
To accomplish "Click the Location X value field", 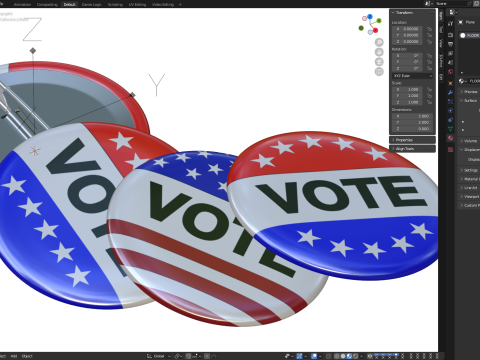I will point(408,29).
